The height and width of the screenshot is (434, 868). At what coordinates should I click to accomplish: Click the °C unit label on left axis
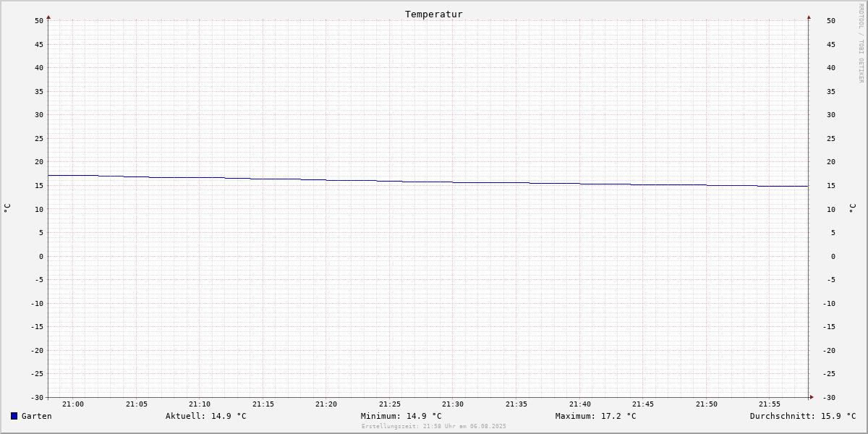pyautogui.click(x=7, y=208)
